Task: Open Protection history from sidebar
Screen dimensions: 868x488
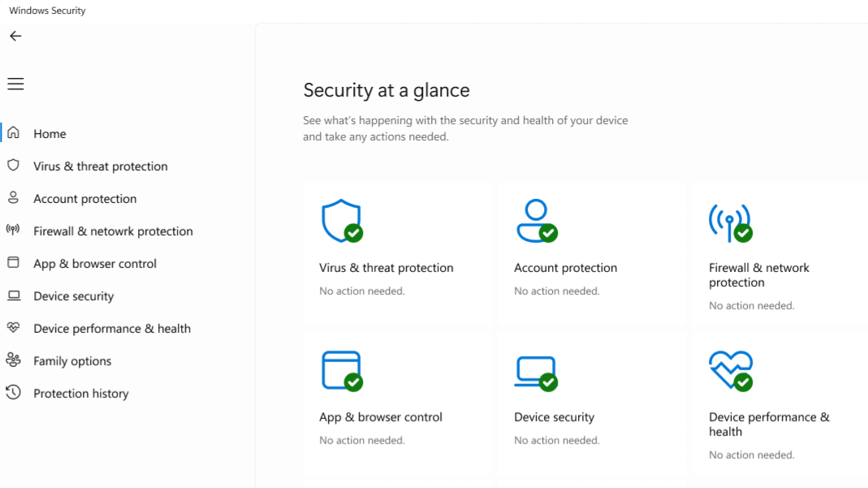Action: [x=81, y=393]
